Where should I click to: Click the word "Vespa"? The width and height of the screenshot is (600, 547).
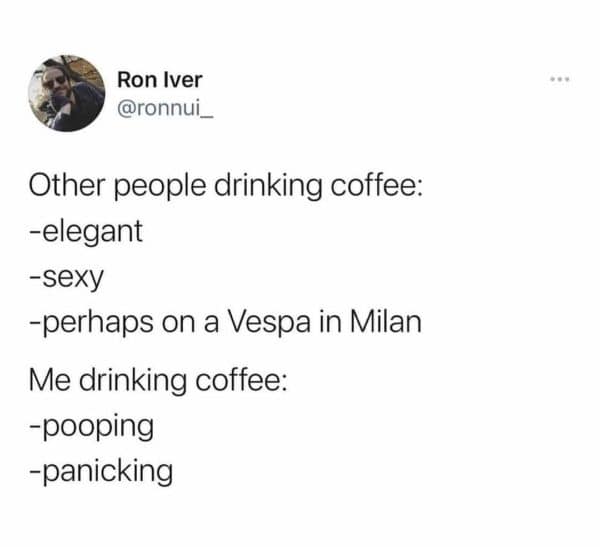[269, 322]
